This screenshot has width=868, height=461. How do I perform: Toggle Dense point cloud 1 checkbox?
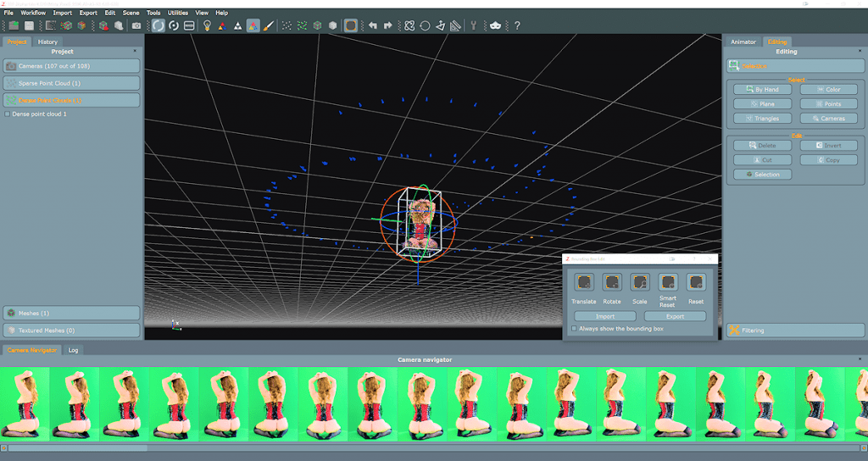[8, 114]
